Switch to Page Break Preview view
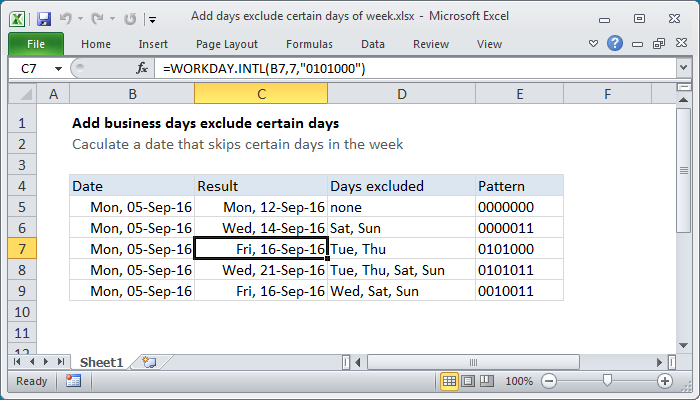This screenshot has width=700, height=400. pyautogui.click(x=487, y=381)
